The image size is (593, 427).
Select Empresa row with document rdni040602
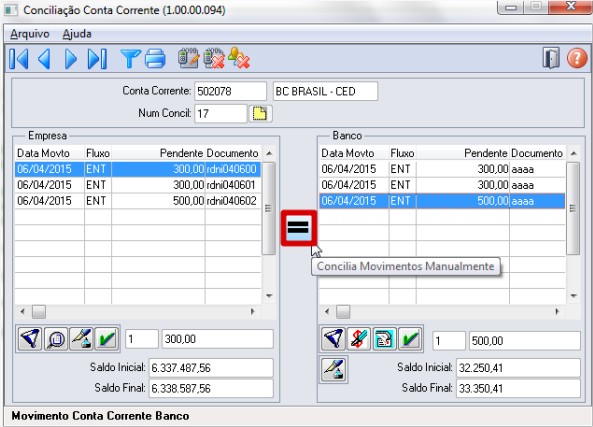pos(138,201)
